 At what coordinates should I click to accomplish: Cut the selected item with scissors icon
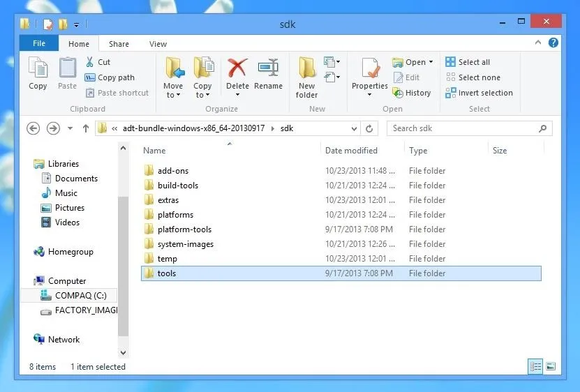tap(98, 62)
